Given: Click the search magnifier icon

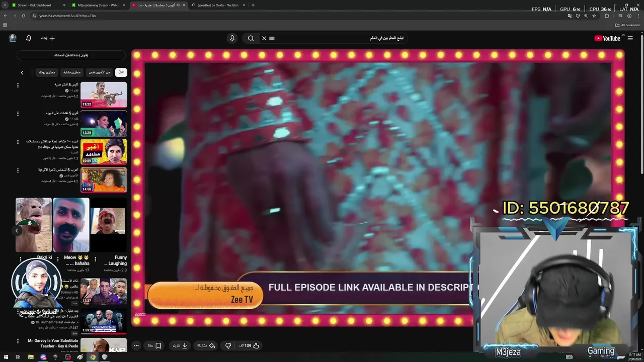Looking at the screenshot, I should pyautogui.click(x=251, y=38).
